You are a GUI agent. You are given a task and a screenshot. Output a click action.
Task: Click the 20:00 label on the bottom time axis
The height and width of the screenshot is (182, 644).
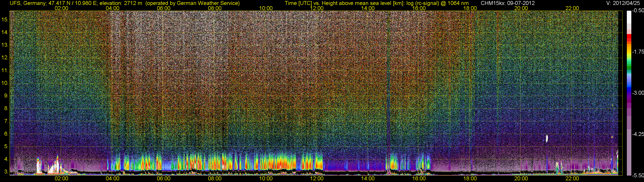pyautogui.click(x=521, y=179)
